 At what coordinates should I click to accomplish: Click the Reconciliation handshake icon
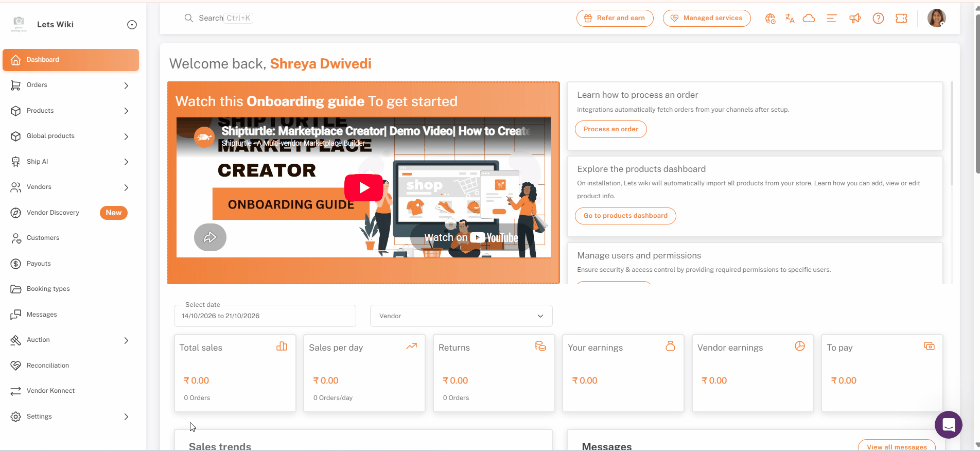16,366
